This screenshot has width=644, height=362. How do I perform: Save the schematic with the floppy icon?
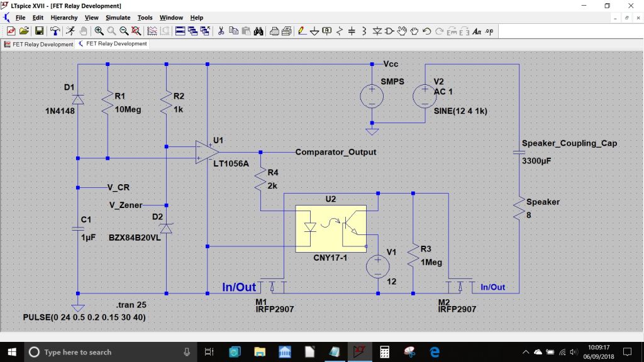[x=39, y=31]
